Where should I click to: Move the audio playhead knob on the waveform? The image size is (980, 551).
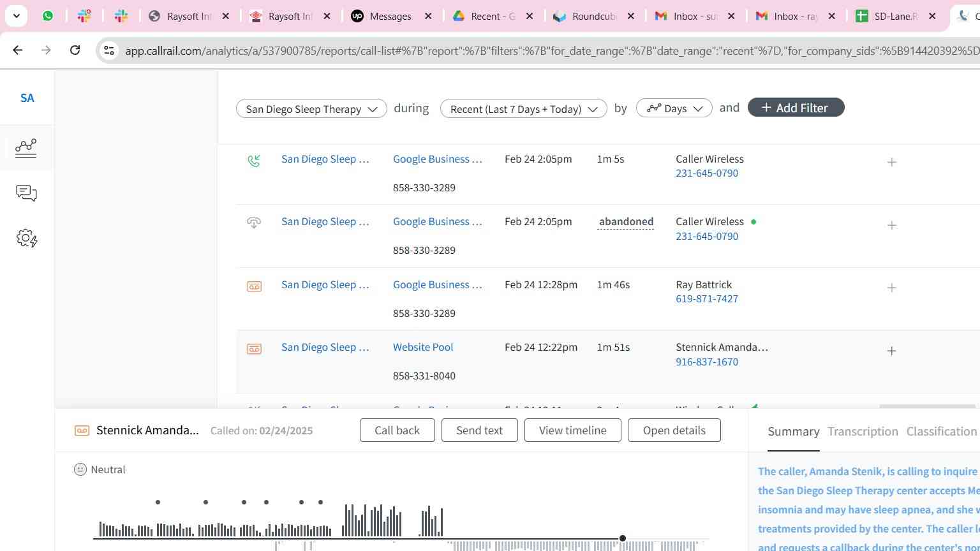[623, 539]
